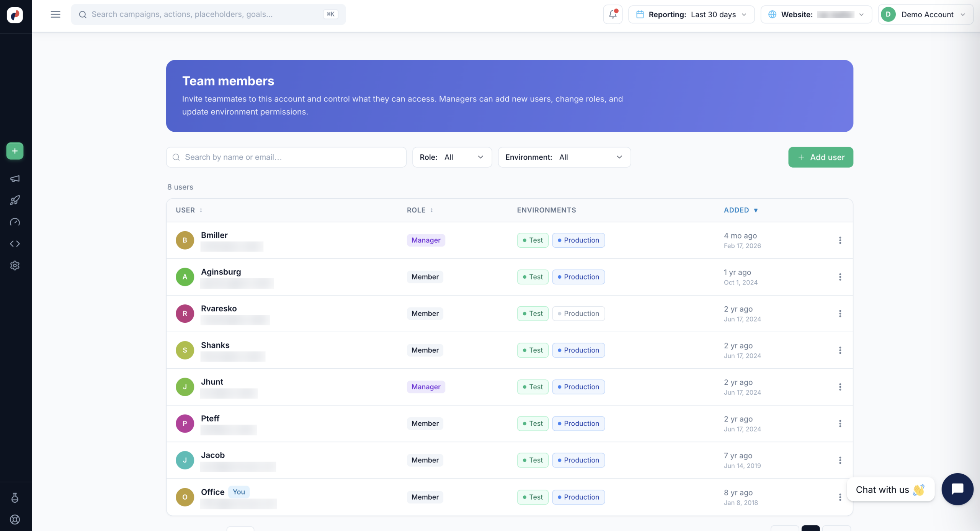Open the Reporting Last 30 days dropdown
This screenshot has width=980, height=531.
pyautogui.click(x=691, y=15)
